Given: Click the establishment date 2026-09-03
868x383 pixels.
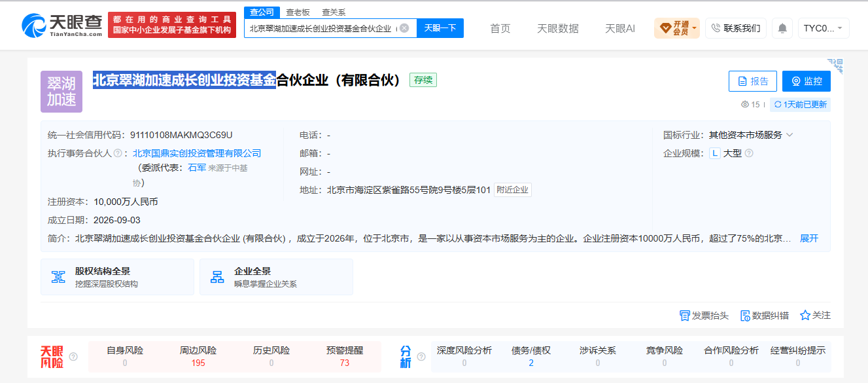Looking at the screenshot, I should pyautogui.click(x=117, y=220).
